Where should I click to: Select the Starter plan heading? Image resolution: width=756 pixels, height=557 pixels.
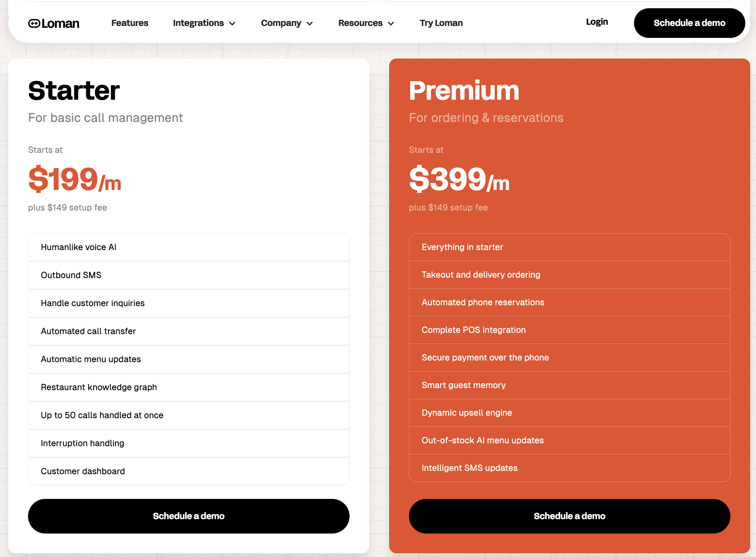coord(74,91)
